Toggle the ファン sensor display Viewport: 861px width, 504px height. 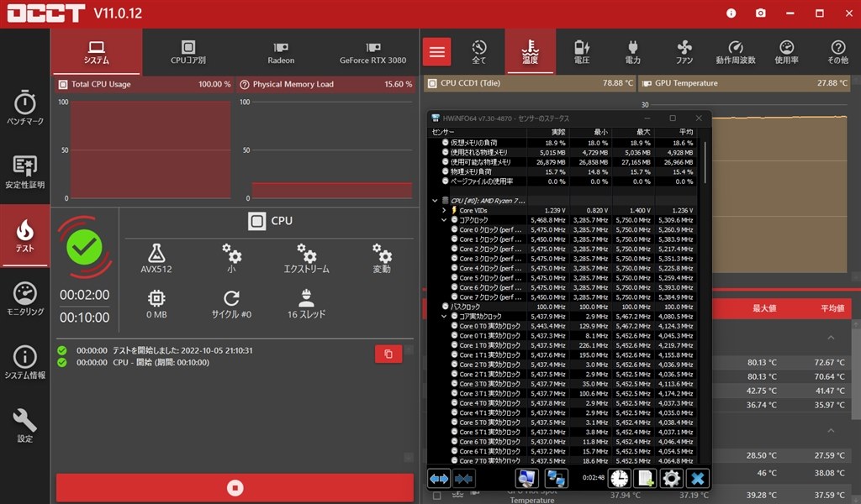click(x=684, y=51)
